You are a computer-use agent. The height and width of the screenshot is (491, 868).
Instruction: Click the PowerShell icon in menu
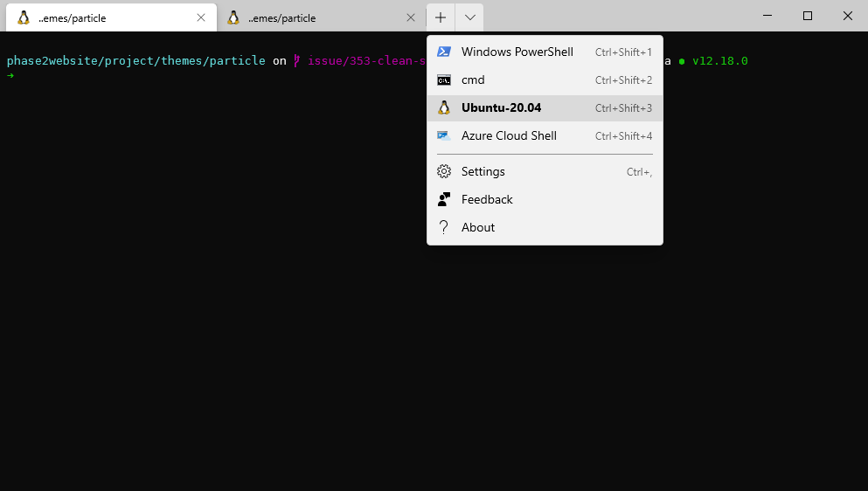click(x=444, y=52)
